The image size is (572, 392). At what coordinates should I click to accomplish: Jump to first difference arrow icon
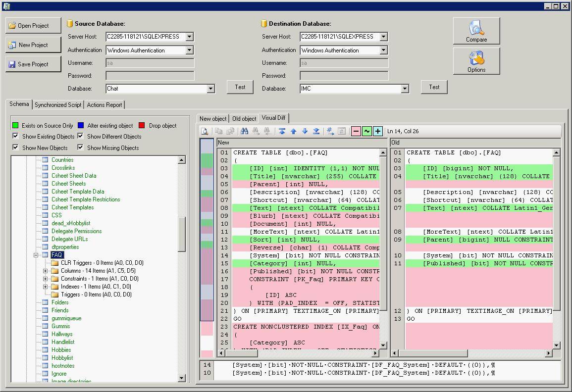[282, 131]
